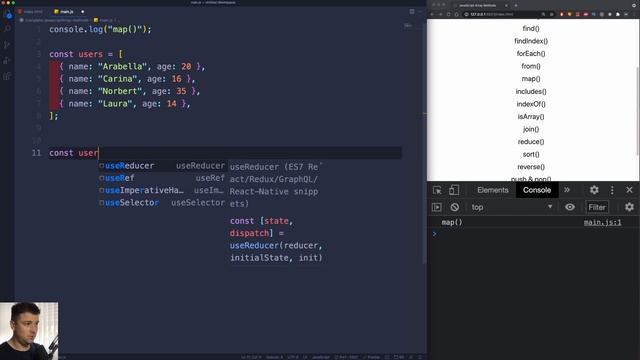Close the JavaScript Array Methods browser tab
640x360 pixels.
pos(506,5)
